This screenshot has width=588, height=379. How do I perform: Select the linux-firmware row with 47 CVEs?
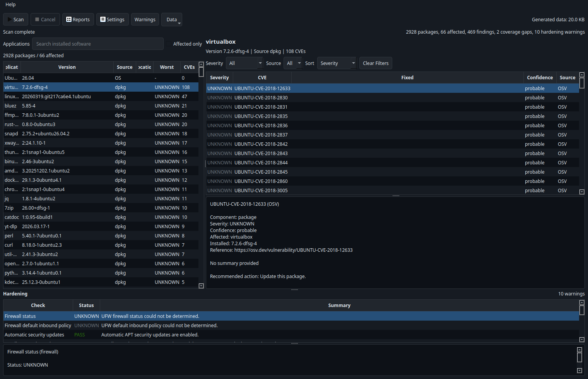point(101,96)
